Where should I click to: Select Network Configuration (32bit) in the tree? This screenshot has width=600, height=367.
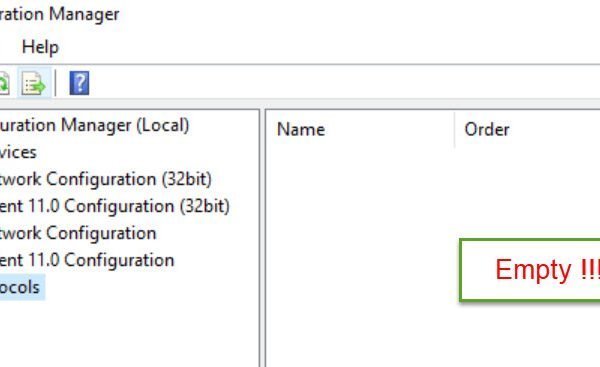click(x=106, y=179)
